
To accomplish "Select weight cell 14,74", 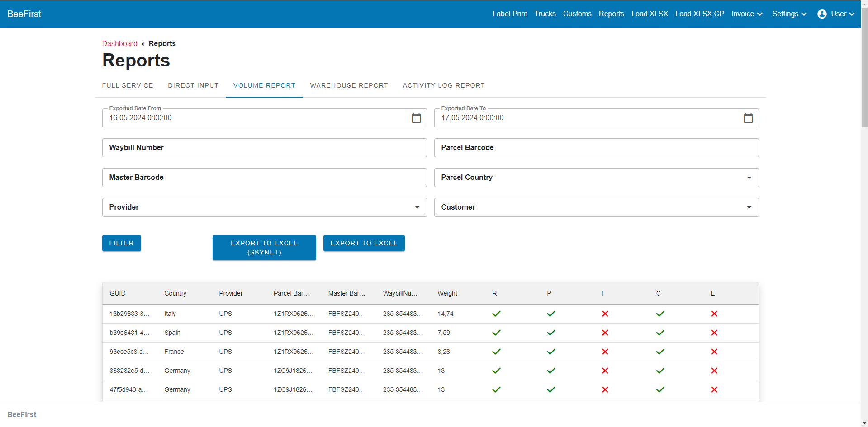I will click(446, 314).
